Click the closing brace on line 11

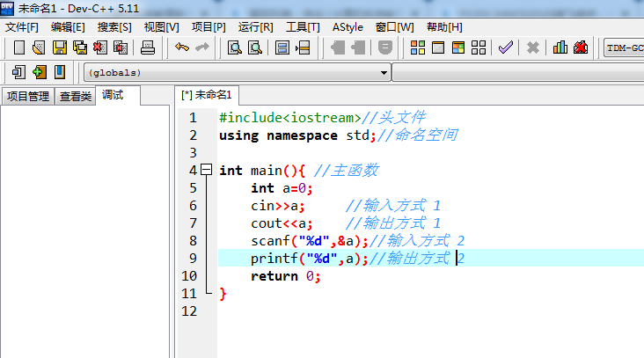coord(223,294)
